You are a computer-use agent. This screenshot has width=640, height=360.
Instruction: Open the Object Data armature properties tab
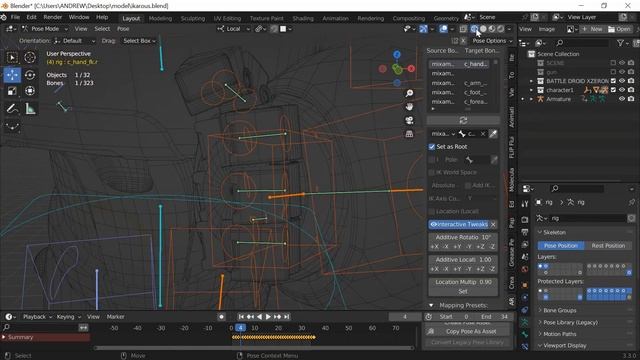pyautogui.click(x=525, y=322)
